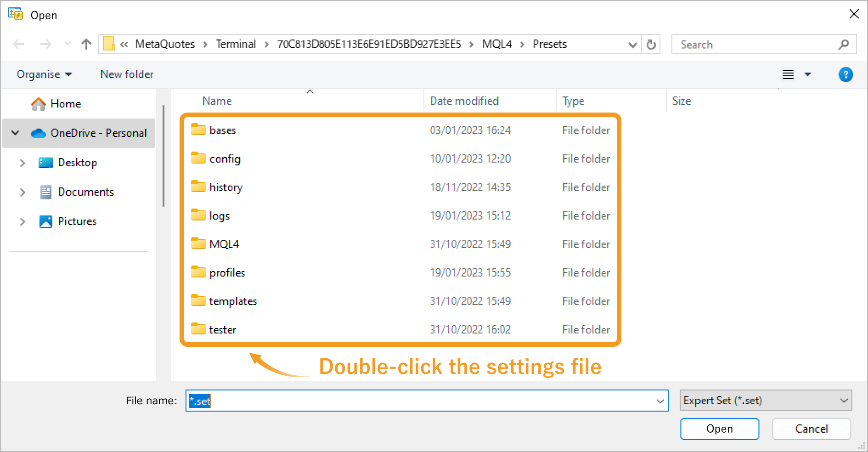Click the change view layout icon
This screenshot has width=868, height=452.
788,74
